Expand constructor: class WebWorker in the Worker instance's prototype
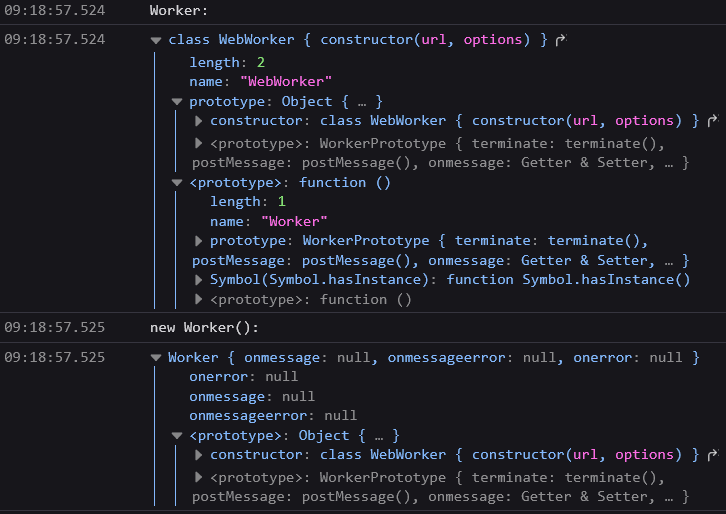Image resolution: width=726 pixels, height=514 pixels. click(x=198, y=455)
